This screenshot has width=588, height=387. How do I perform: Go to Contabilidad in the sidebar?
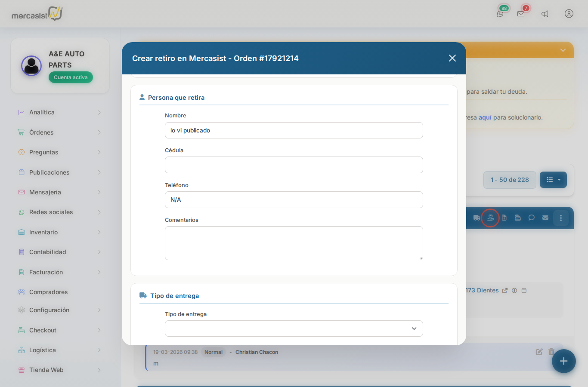click(x=47, y=252)
